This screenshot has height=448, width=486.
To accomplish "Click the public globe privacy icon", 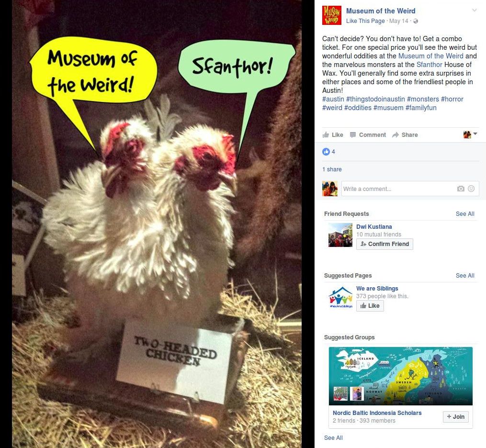I will point(416,21).
